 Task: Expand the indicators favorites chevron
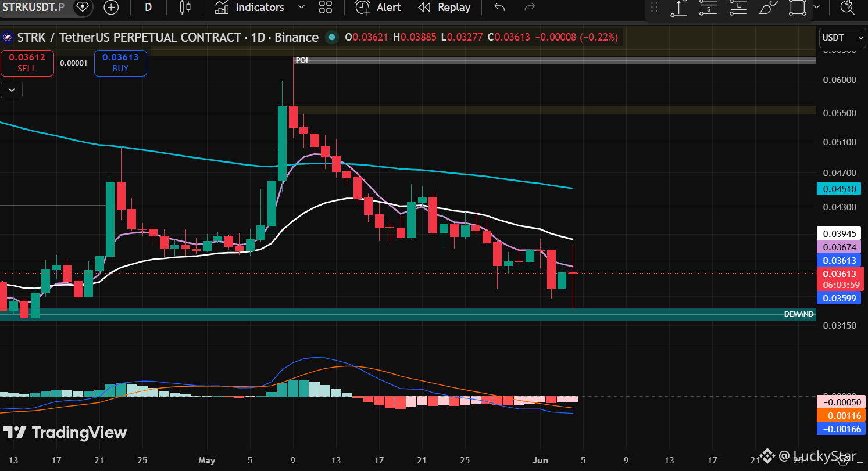coord(301,8)
